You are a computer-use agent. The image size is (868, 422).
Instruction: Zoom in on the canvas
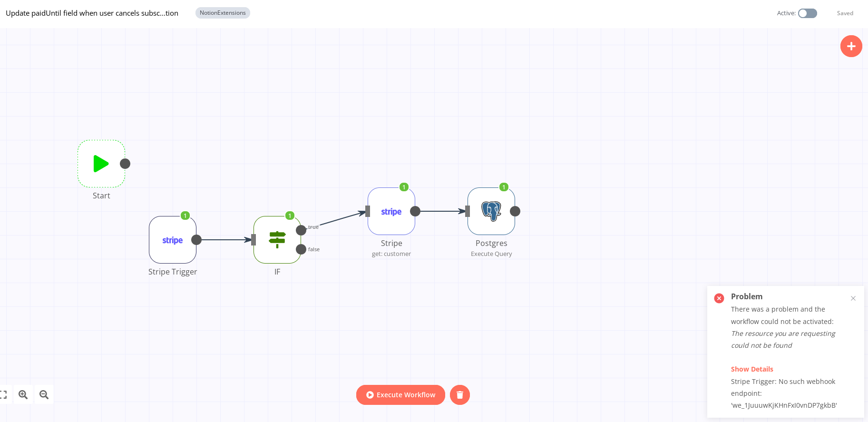[23, 394]
